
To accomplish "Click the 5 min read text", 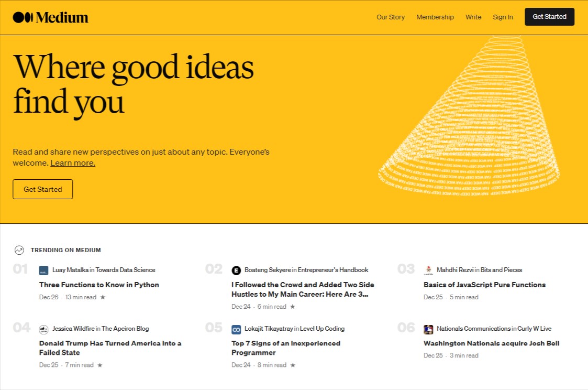I will [x=464, y=297].
